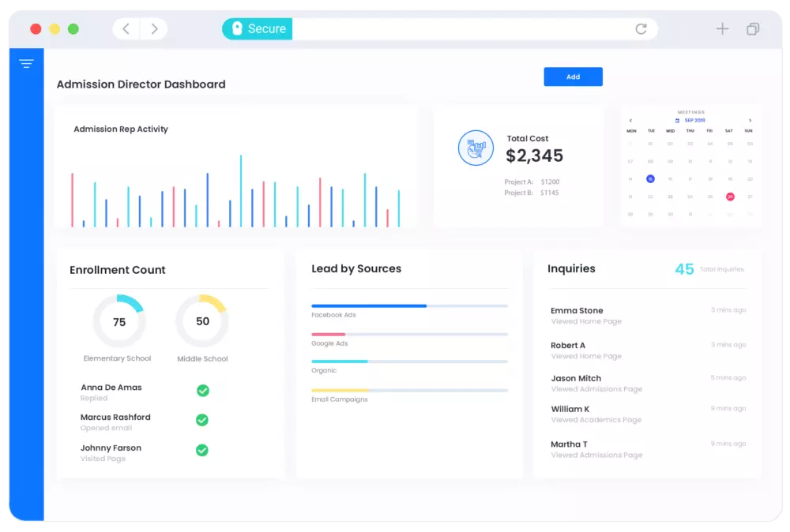Image resolution: width=790 pixels, height=532 pixels.
Task: Open the sidebar filter menu icon
Action: [x=26, y=64]
